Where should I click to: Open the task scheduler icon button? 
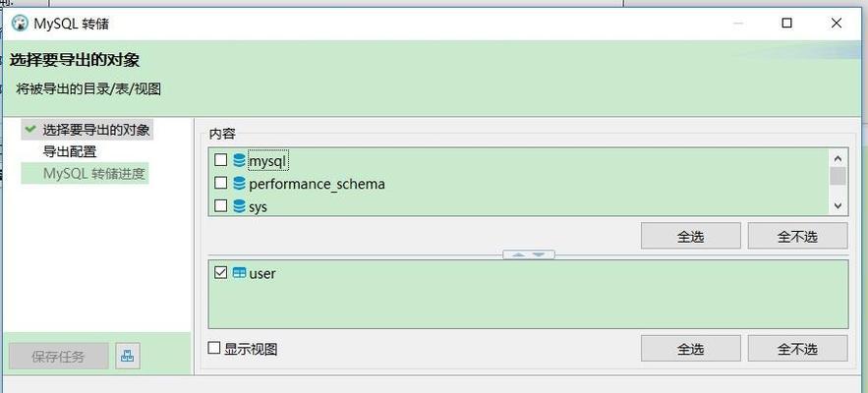(128, 356)
